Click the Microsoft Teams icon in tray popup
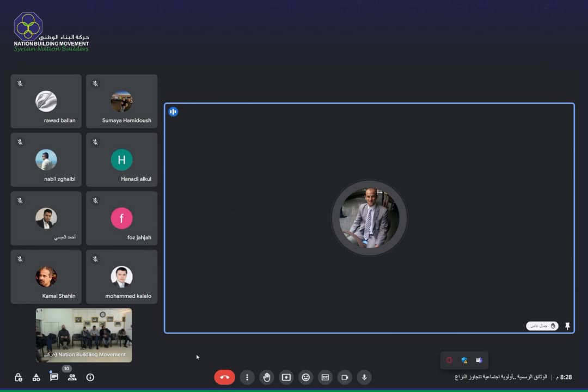The width and height of the screenshot is (588, 392). click(479, 360)
